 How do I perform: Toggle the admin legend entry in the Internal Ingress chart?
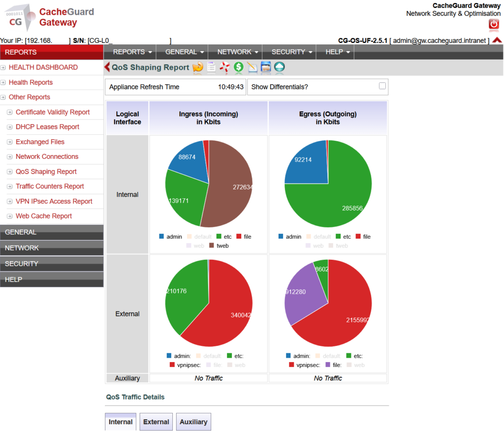point(170,236)
